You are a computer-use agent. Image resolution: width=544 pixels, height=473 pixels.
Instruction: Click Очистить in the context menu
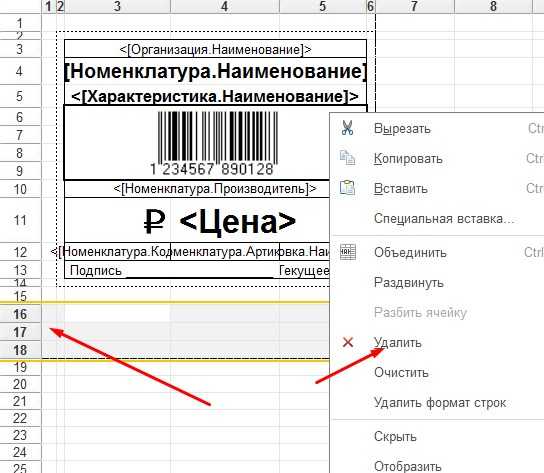tap(401, 373)
